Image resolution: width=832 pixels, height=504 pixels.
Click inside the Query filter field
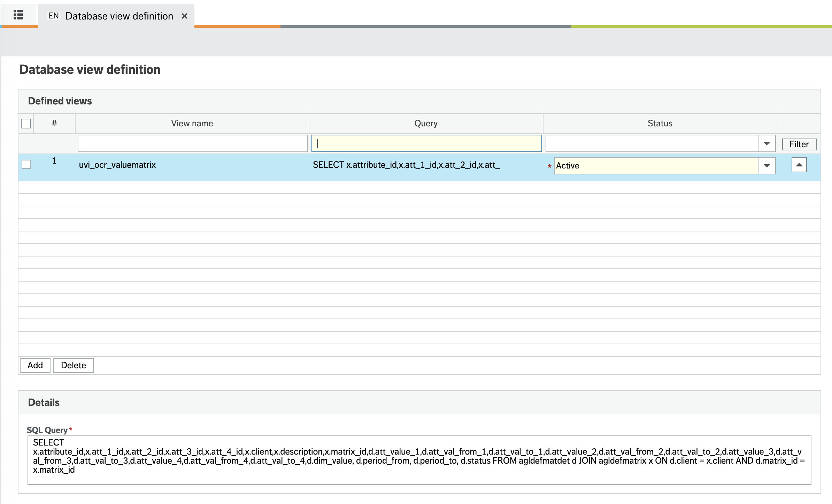(x=426, y=143)
